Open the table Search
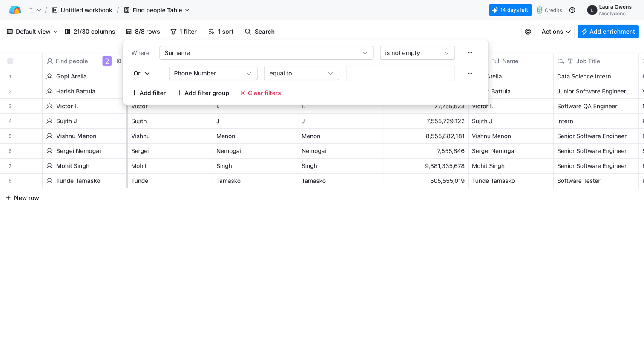Screen dimensions: 644x347 (x=259, y=32)
